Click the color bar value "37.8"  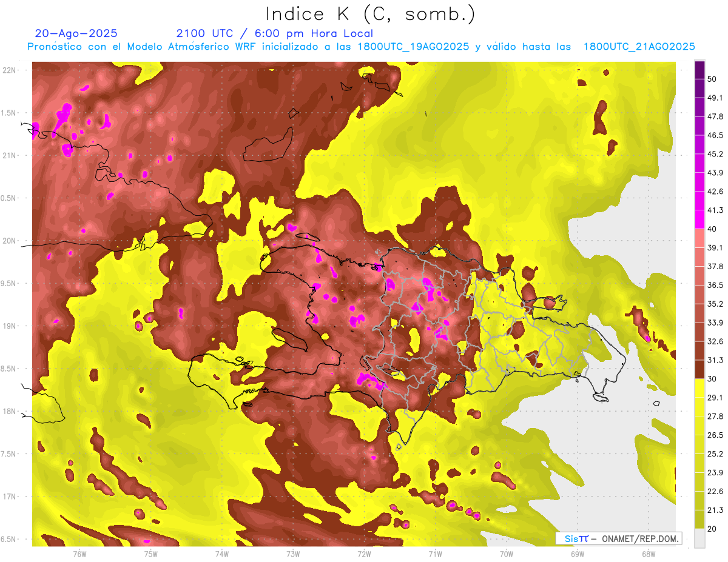click(715, 267)
